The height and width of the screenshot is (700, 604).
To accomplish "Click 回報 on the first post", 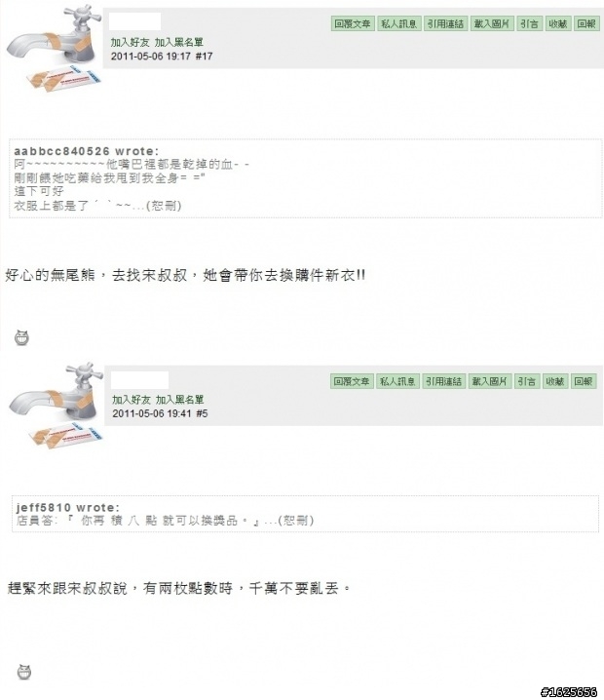I will point(585,23).
